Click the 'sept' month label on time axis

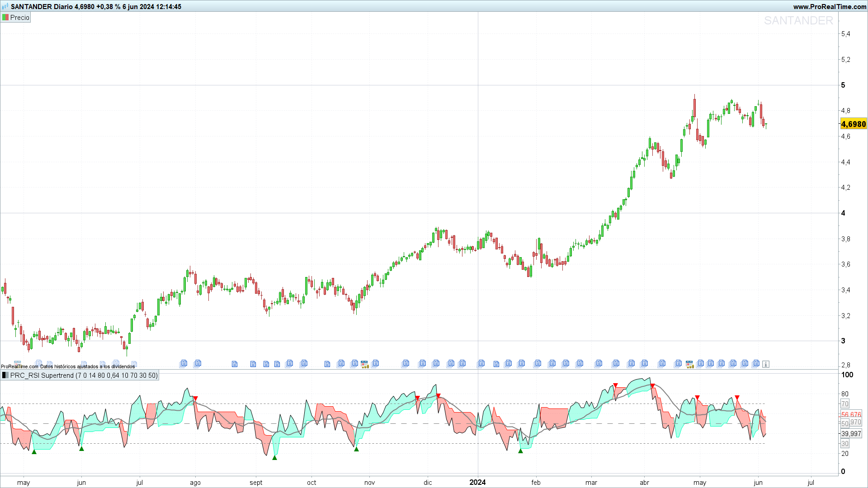click(x=256, y=483)
